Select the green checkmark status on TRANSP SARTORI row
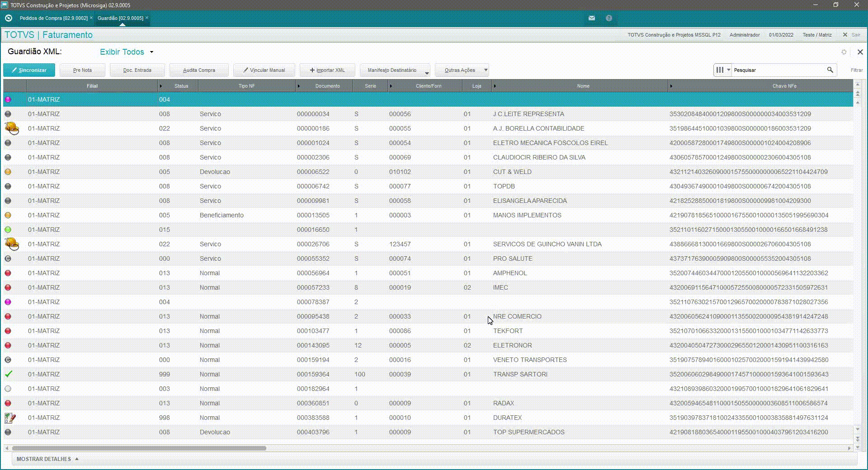 9,374
